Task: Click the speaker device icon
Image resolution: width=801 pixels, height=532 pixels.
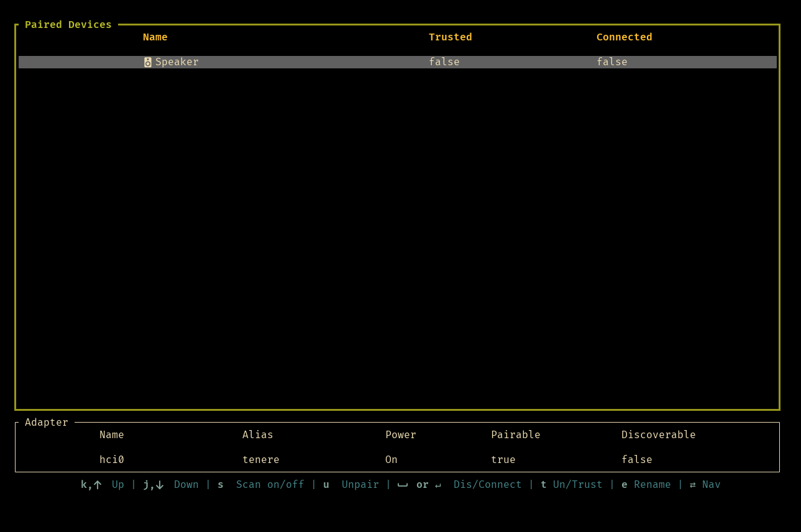Action: pos(148,62)
